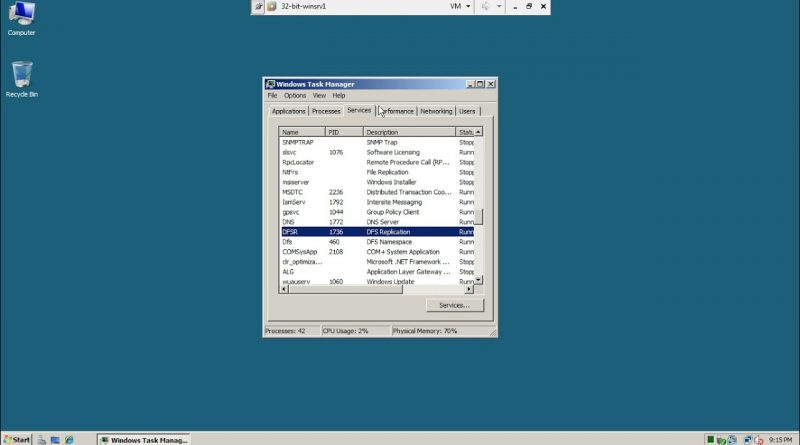The width and height of the screenshot is (800, 445).
Task: Open the Services... button
Action: pos(455,305)
